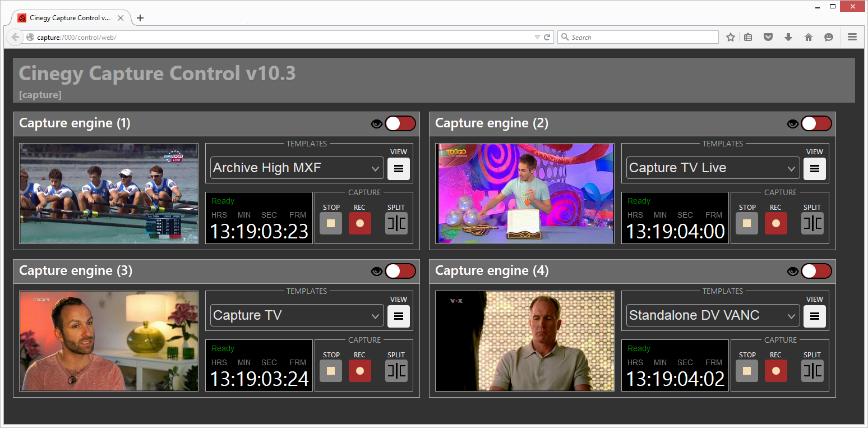This screenshot has height=428, width=868.
Task: Click the eye icon on Capture engine (1)
Action: click(377, 124)
